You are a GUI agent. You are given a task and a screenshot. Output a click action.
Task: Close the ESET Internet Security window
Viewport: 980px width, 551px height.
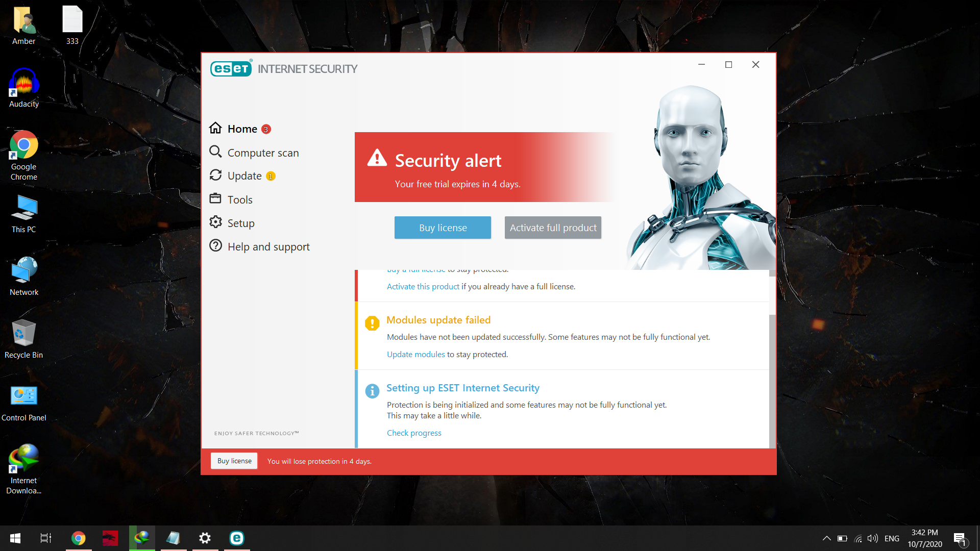[x=755, y=65]
